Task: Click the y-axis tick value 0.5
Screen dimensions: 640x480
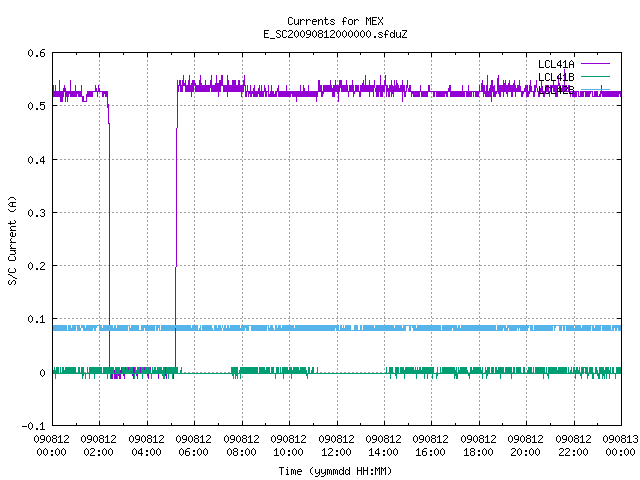Action: (x=36, y=106)
